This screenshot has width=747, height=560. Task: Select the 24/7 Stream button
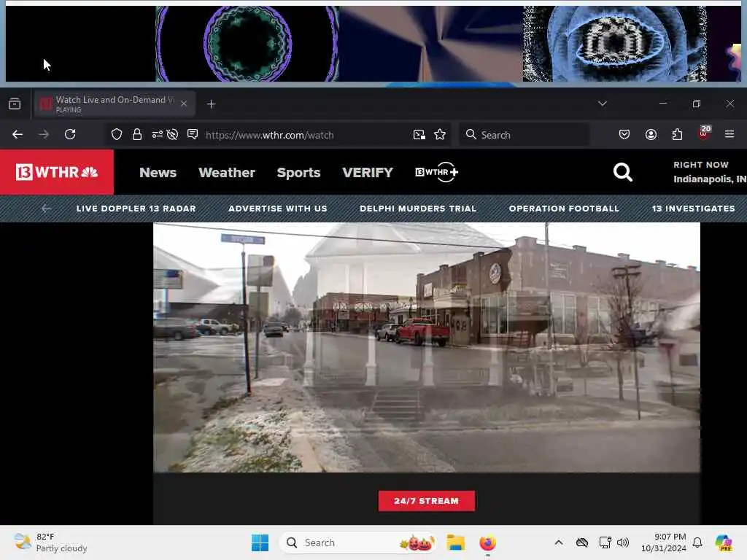(x=426, y=501)
